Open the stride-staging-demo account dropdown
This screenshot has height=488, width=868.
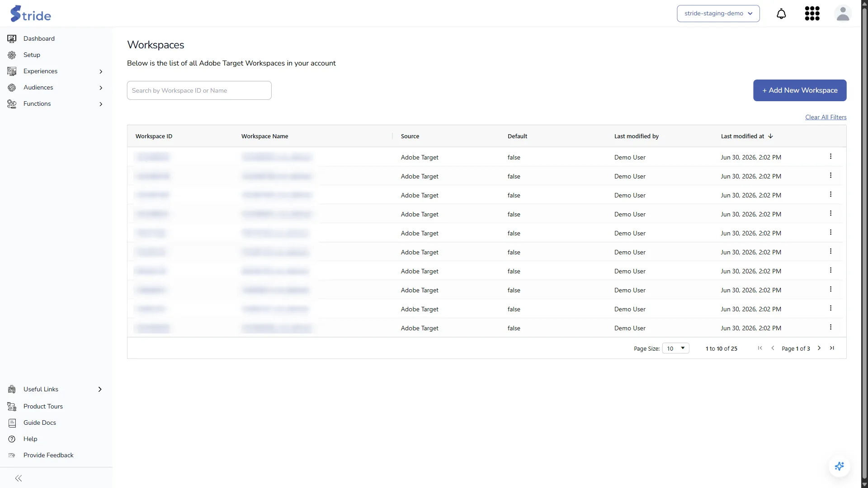pos(718,14)
